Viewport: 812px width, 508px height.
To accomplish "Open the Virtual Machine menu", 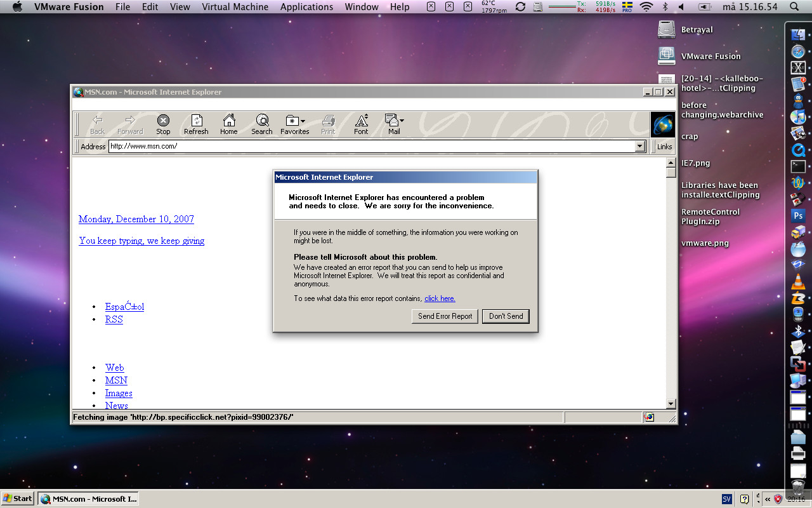I will click(x=235, y=7).
